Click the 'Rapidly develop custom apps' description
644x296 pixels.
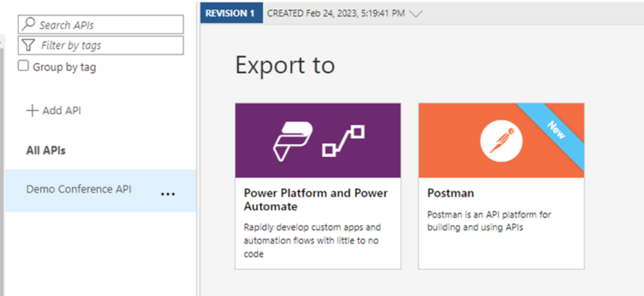pyautogui.click(x=312, y=241)
